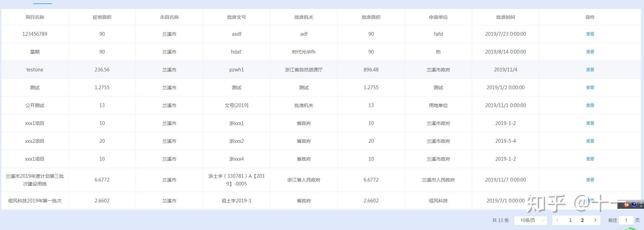Screen dimensions: 644x230
Task: Click the 浙江省自然资源厅 cell
Action: [x=304, y=70]
